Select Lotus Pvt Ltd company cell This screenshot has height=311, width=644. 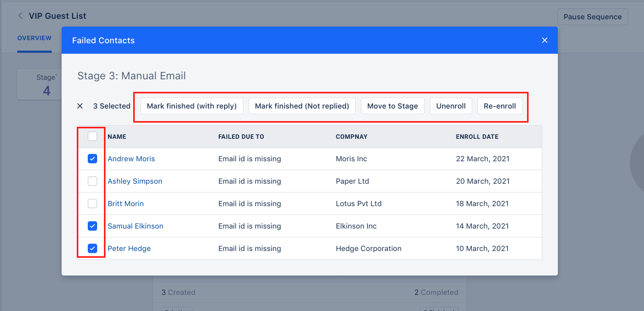(359, 204)
